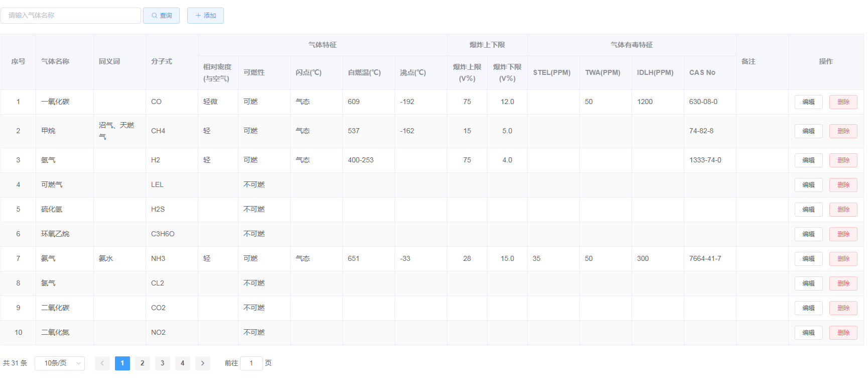This screenshot has height=379, width=868.
Task: Click the gas name search input field
Action: (x=71, y=16)
